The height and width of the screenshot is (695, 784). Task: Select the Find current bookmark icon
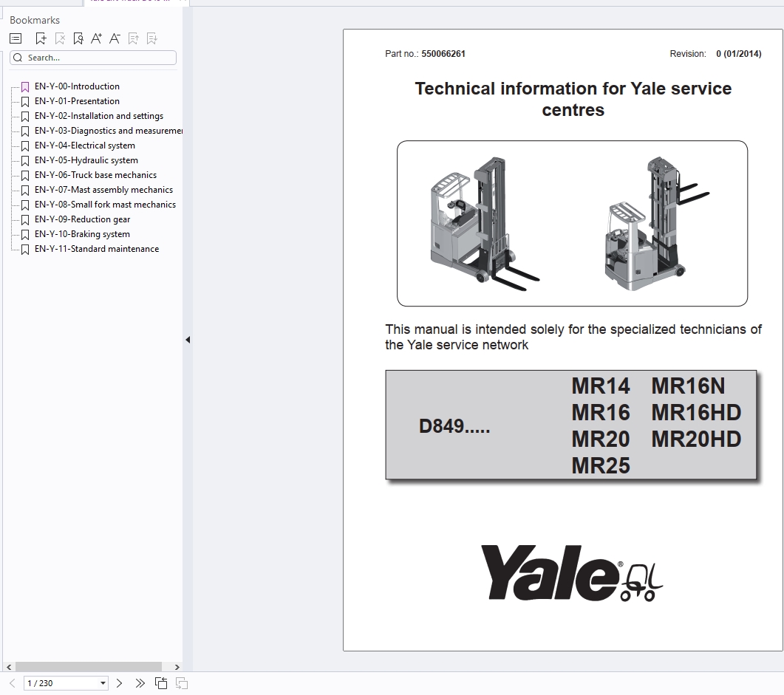tap(78, 38)
